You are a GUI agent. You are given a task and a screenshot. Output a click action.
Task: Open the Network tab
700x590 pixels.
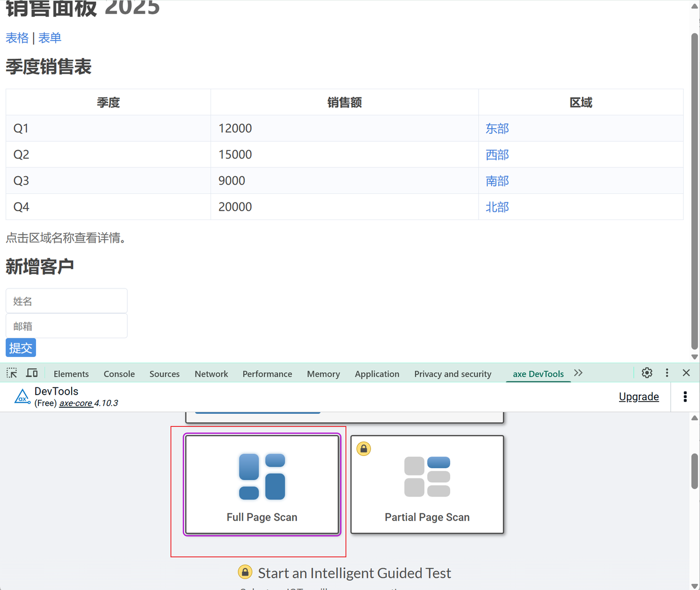coord(211,374)
